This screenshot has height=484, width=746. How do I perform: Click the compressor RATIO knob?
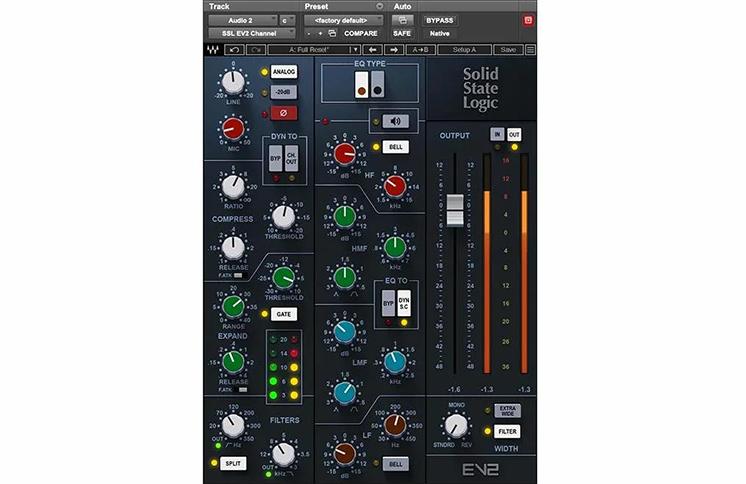coord(234,187)
